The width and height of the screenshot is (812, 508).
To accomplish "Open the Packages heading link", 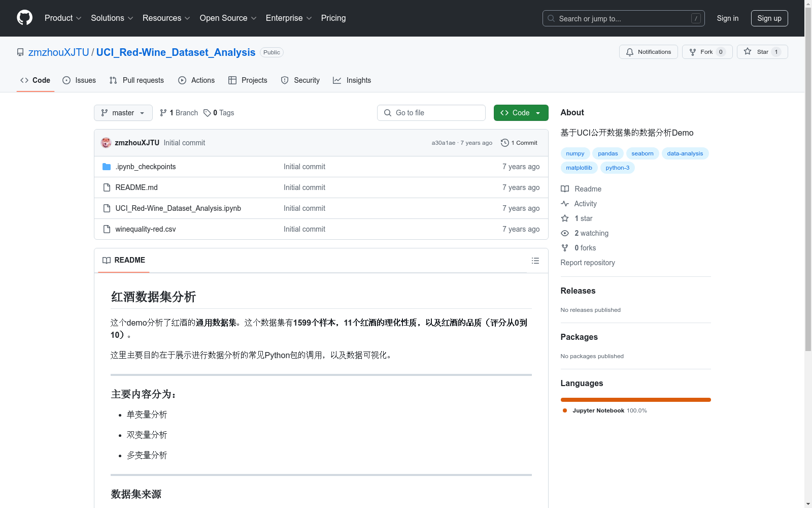I will tap(579, 337).
